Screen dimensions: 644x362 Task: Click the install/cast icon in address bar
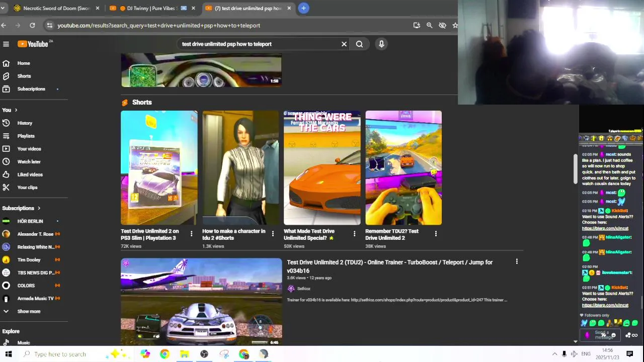click(x=417, y=25)
